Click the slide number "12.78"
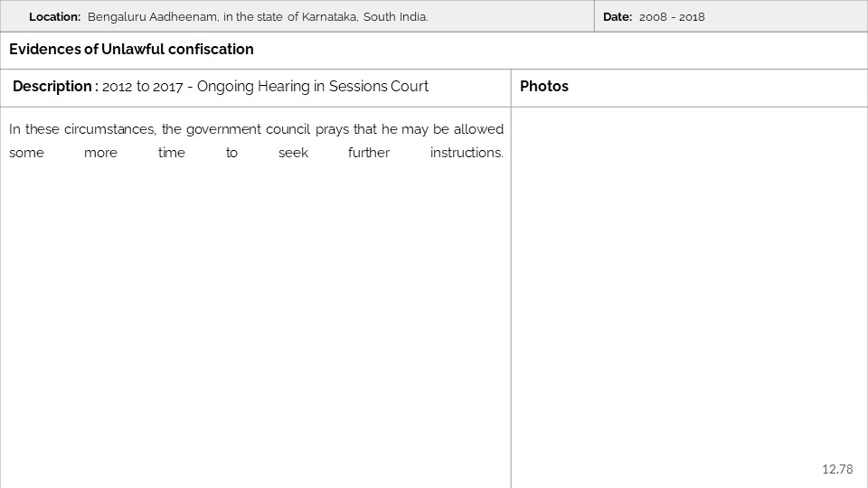This screenshot has width=868, height=488. pos(837,469)
